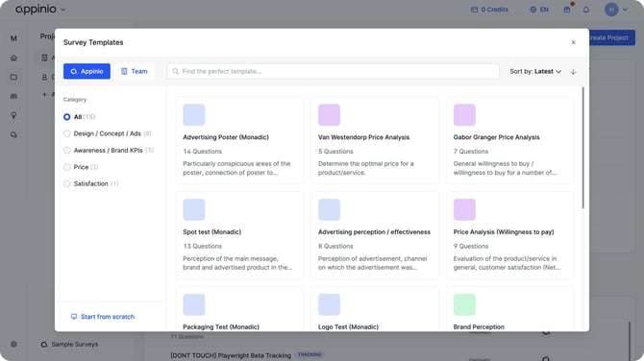Open Logo Test (Monadic) template icon

329,304
